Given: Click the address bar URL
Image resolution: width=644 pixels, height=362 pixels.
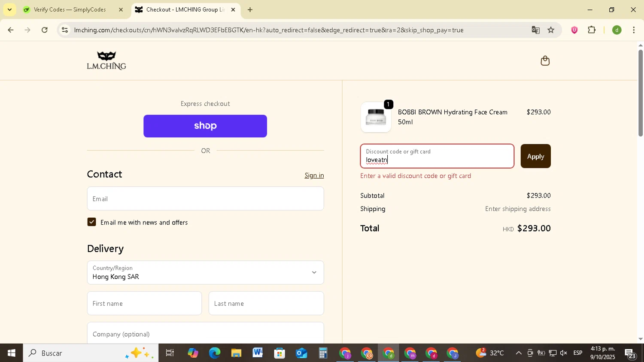Looking at the screenshot, I should click(x=268, y=30).
